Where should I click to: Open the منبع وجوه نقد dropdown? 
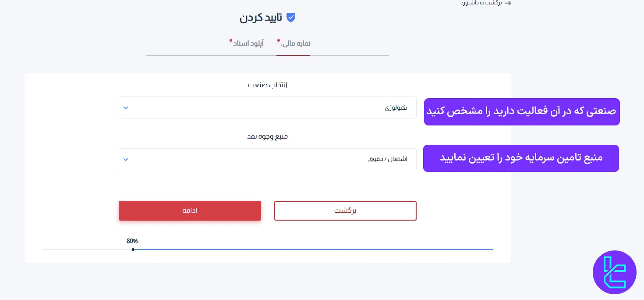click(267, 159)
